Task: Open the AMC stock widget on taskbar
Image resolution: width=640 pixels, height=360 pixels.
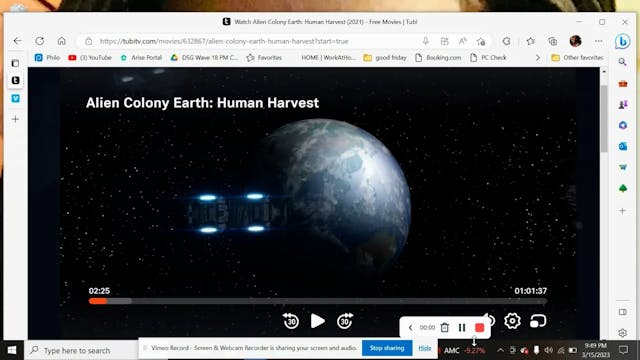Action: 464,351
